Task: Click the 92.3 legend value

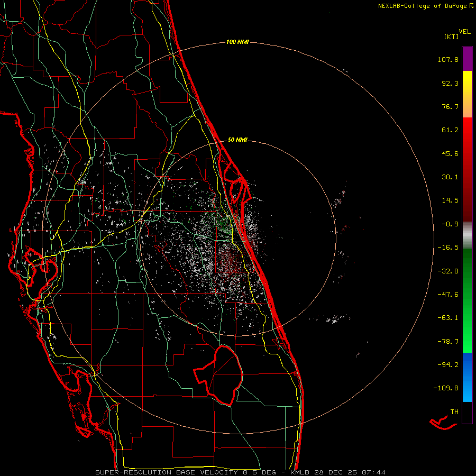Action: pyautogui.click(x=450, y=83)
